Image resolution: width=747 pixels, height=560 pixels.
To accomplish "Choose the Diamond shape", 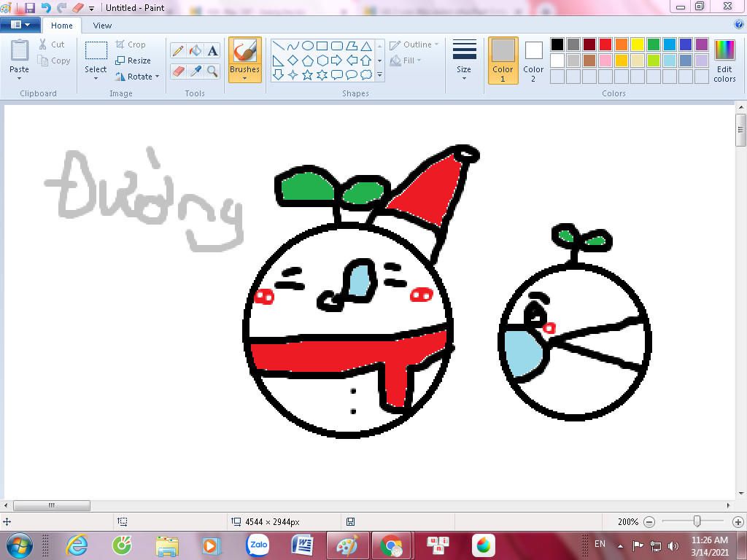I will coord(293,61).
